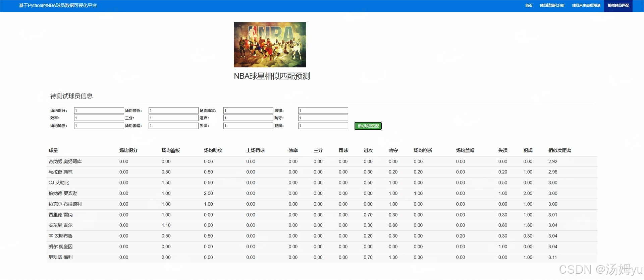Select player row CJ 艾勒比
This screenshot has width=644, height=280.
[x=322, y=183]
